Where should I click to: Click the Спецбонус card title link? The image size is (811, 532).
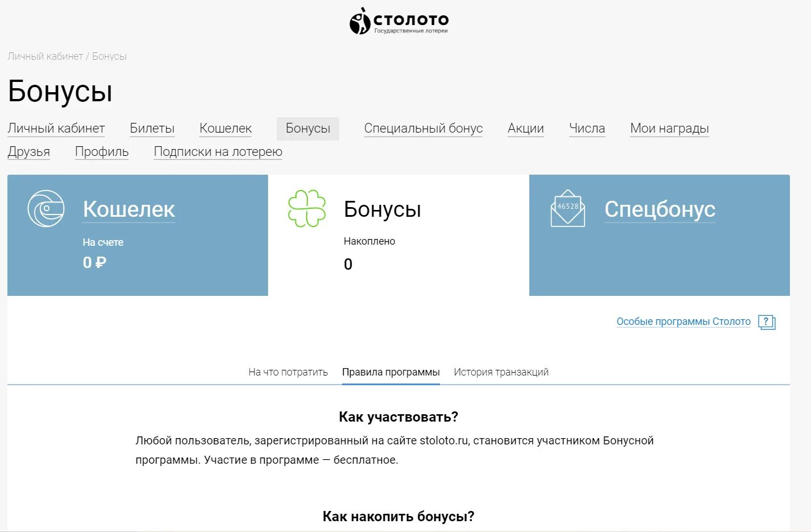point(660,209)
